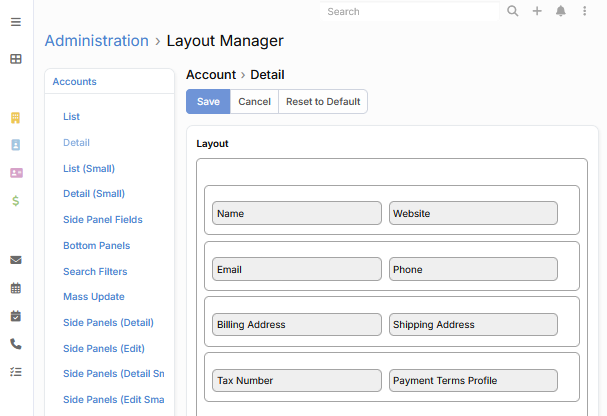Viewport: 607px width, 416px height.
Task: Open Side Panel Fields layout
Action: coord(103,219)
